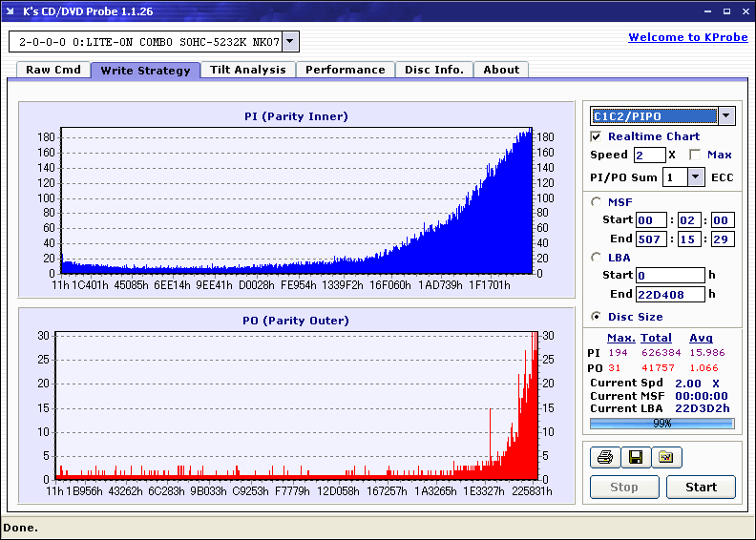Click the PI Total value 626384
This screenshot has width=756, height=540.
click(661, 353)
